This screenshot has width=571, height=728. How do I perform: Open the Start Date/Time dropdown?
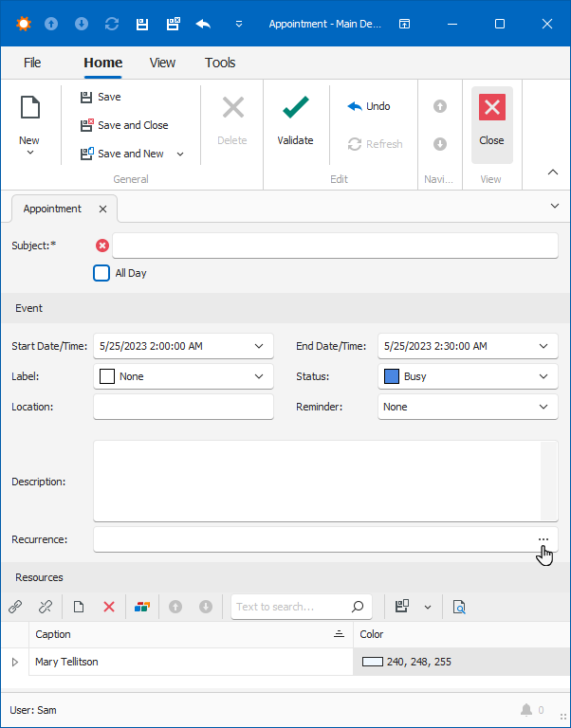[259, 346]
